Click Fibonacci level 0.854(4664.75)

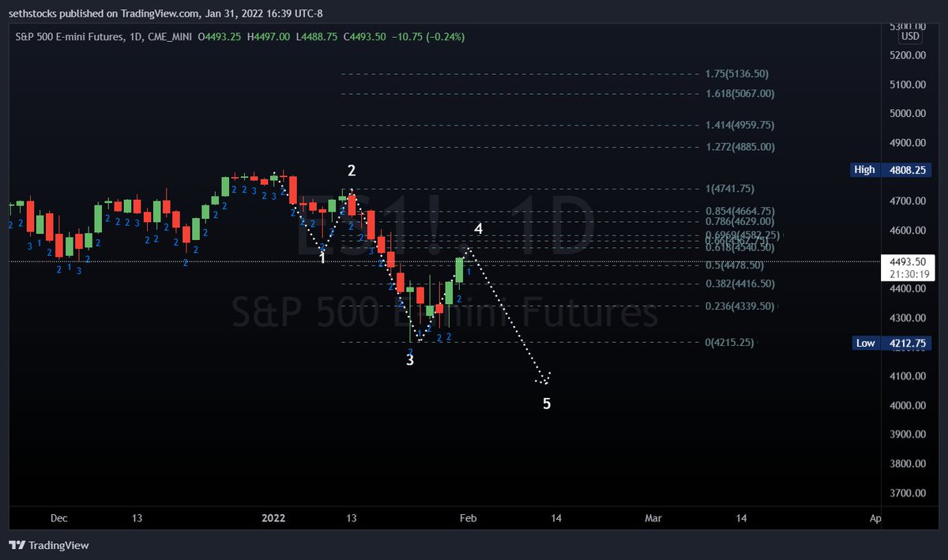(739, 211)
